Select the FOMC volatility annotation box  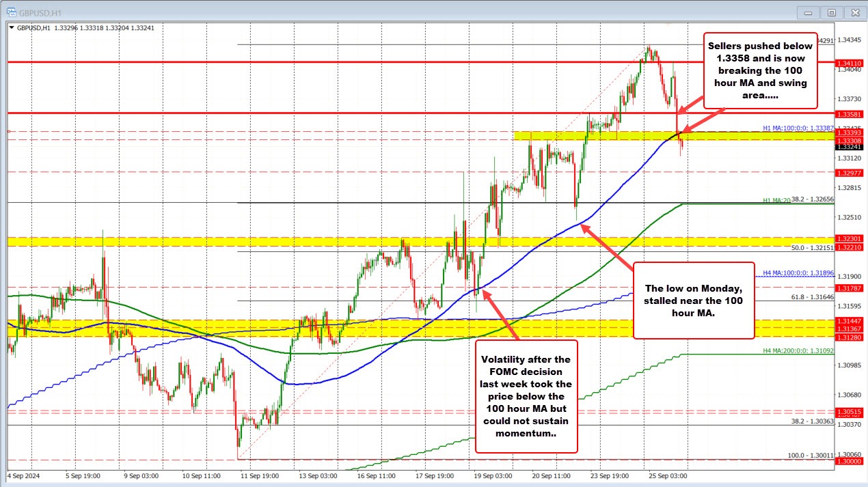[526, 397]
